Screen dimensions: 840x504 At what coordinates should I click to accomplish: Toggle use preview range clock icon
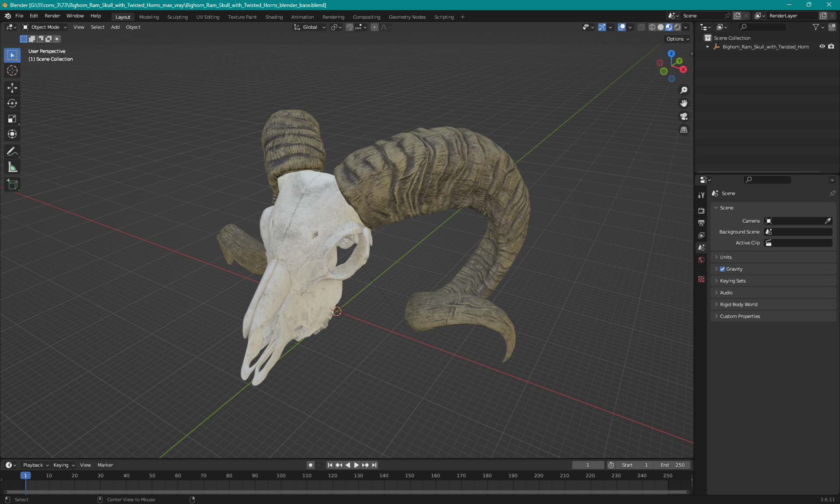(611, 465)
